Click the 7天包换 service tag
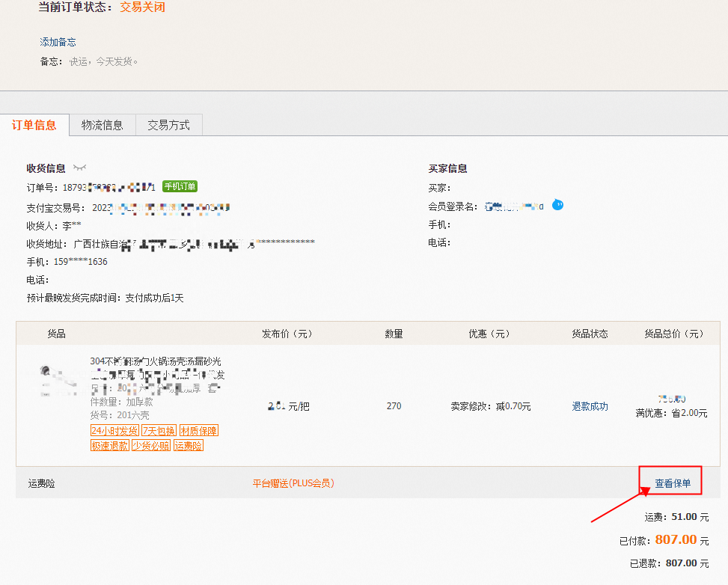The image size is (728, 585). coord(159,431)
